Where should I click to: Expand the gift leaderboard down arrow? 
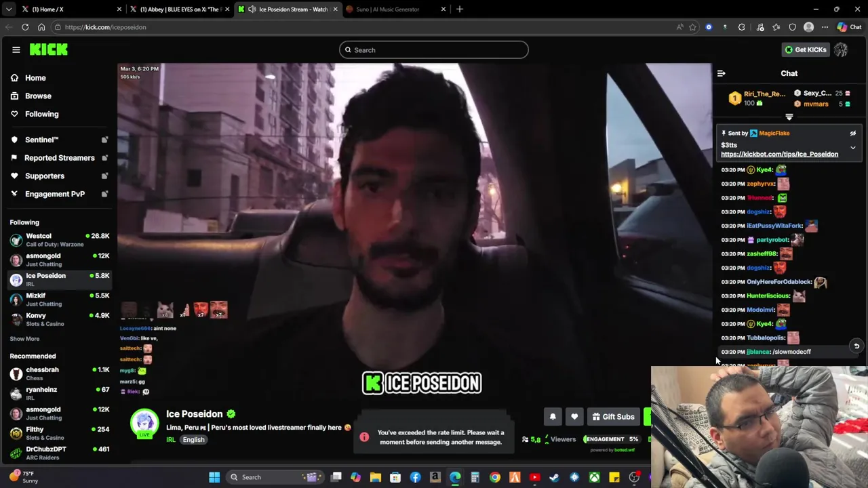click(789, 117)
